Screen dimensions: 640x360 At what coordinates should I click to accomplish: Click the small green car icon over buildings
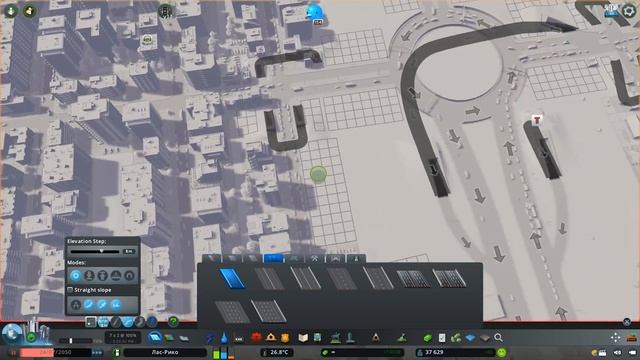point(147,40)
